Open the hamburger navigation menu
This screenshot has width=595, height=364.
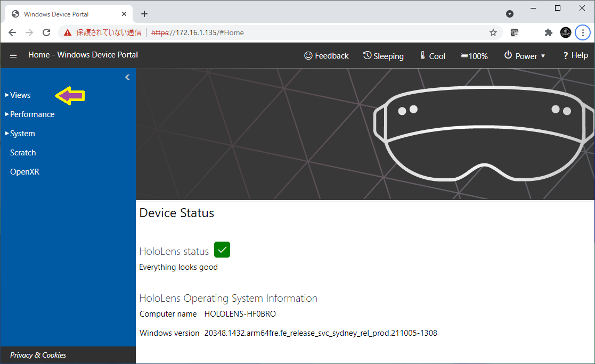click(13, 55)
